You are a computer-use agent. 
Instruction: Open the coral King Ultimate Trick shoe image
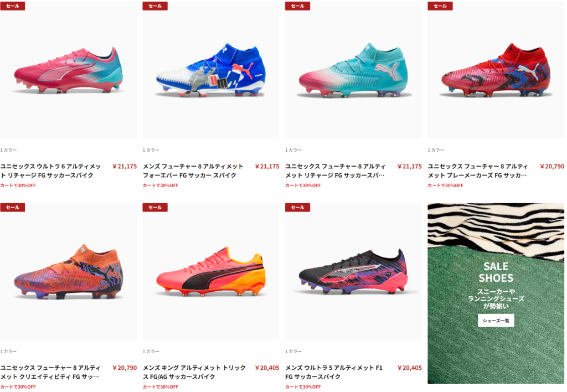(x=211, y=271)
